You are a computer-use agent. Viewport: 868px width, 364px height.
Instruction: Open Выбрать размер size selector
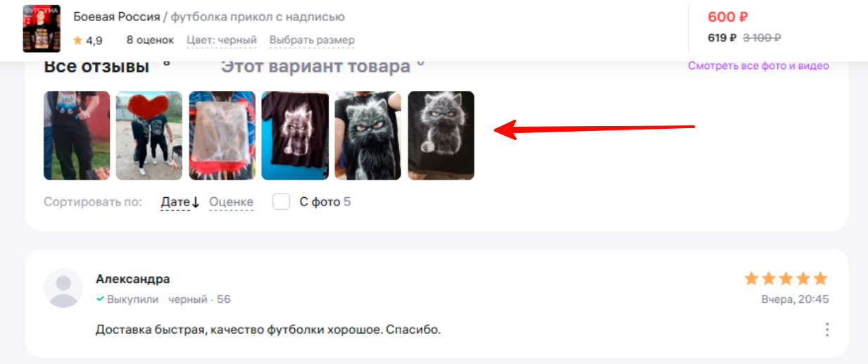pyautogui.click(x=312, y=40)
